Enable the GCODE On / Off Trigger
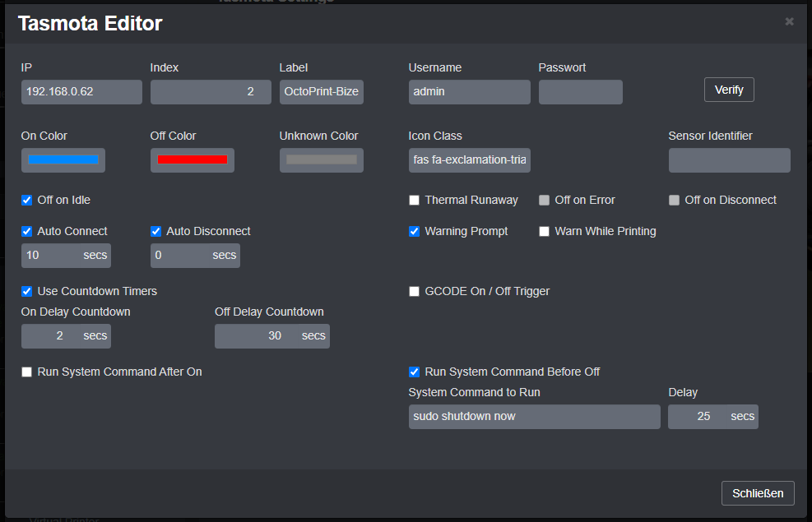812x522 pixels. [414, 291]
